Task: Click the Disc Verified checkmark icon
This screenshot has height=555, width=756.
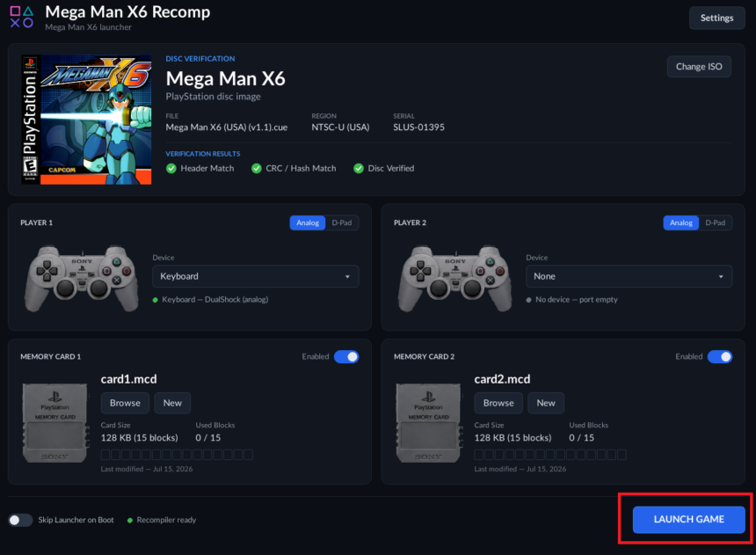Action: [359, 168]
